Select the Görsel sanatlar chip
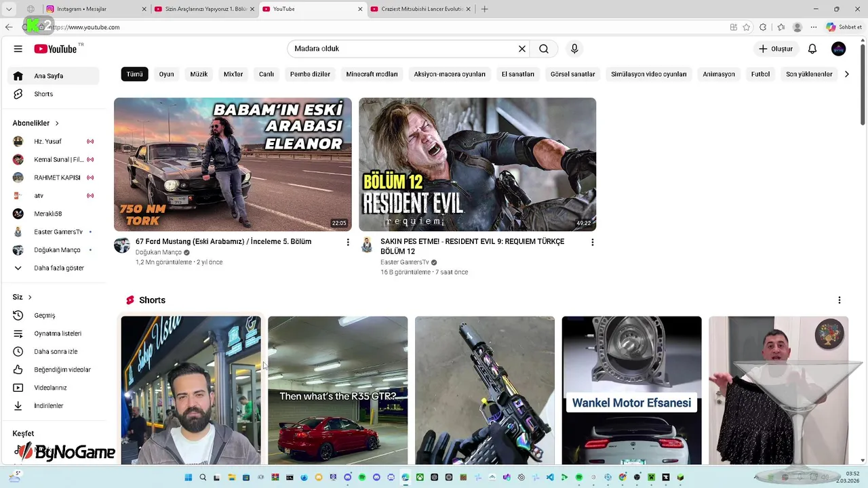 point(572,74)
